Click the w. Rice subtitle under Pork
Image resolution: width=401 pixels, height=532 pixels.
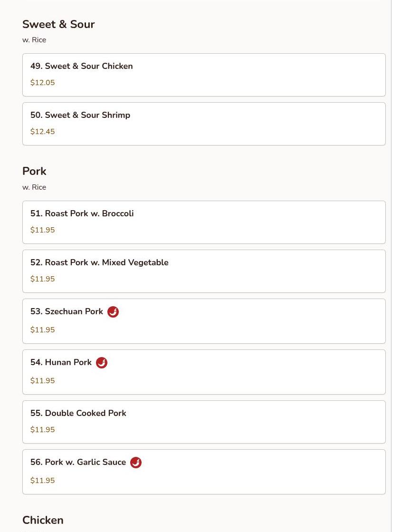tap(34, 187)
